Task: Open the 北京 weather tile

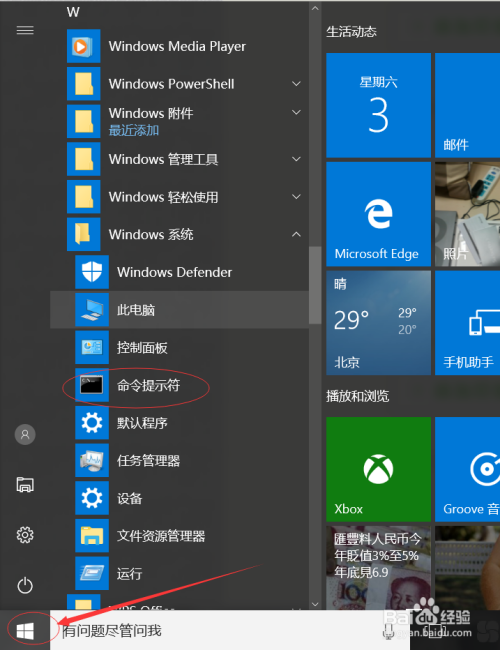Action: tap(378, 323)
